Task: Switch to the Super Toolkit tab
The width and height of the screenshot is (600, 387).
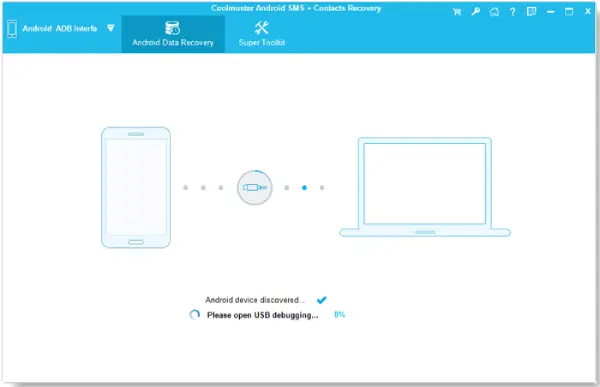Action: (262, 34)
